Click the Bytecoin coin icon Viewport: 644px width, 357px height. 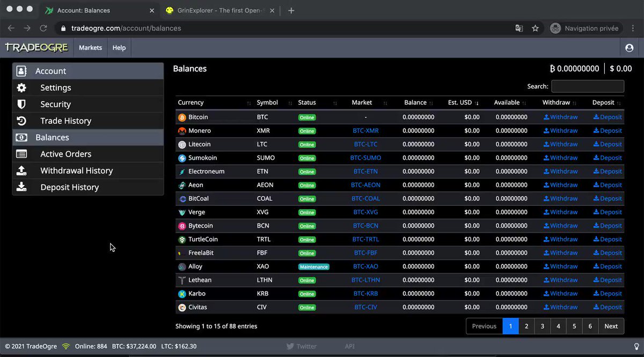click(x=182, y=226)
